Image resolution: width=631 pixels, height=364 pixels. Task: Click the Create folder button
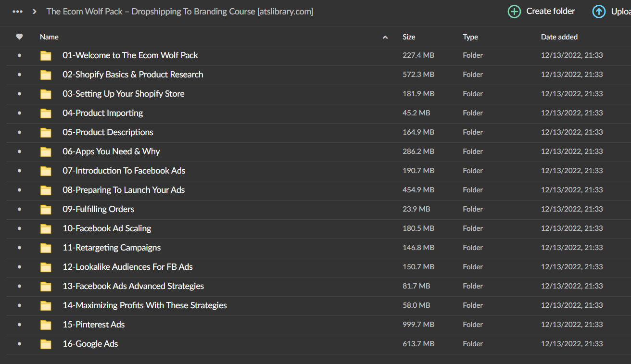(x=542, y=12)
